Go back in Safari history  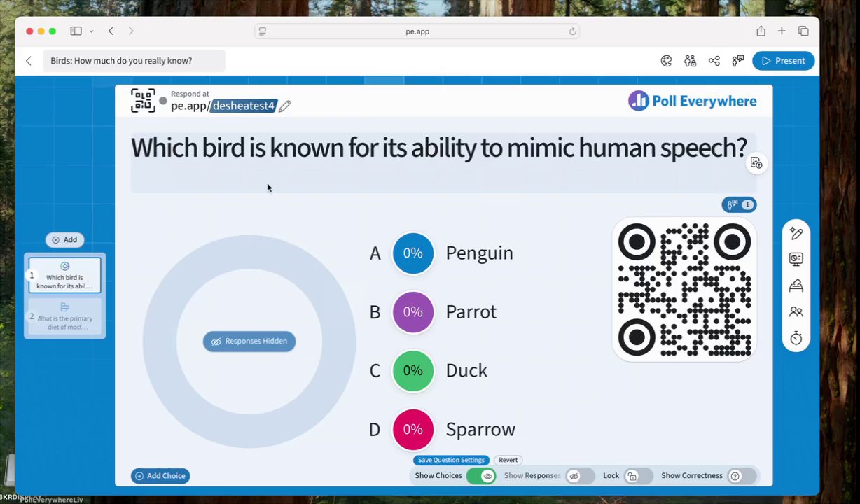click(x=111, y=31)
